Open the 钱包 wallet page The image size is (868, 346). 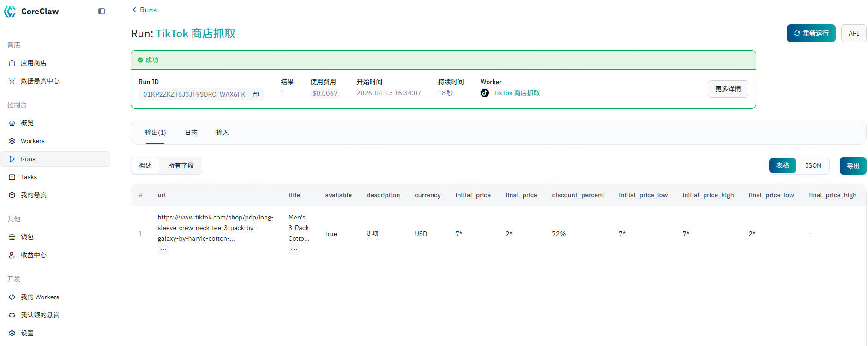(27, 237)
